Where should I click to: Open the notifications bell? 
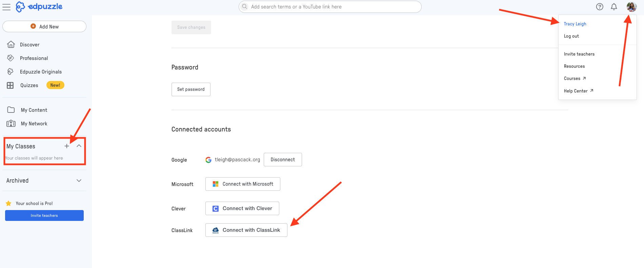614,7
